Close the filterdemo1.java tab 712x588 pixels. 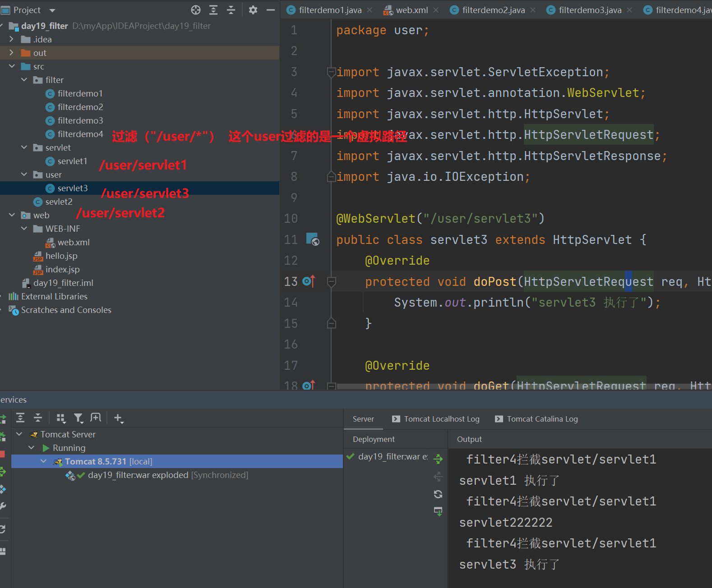370,10
